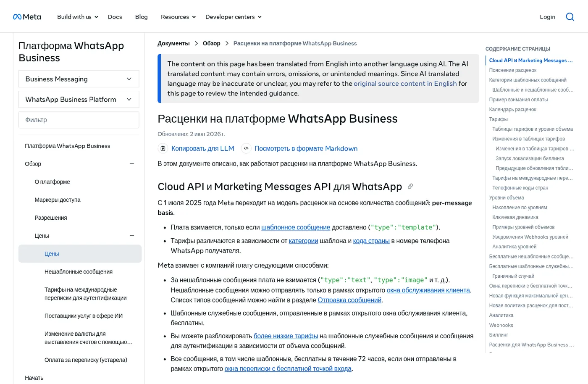This screenshot has width=588, height=384.
Task: Open Тарифы на международные переписки sidebar item
Action: (86, 294)
